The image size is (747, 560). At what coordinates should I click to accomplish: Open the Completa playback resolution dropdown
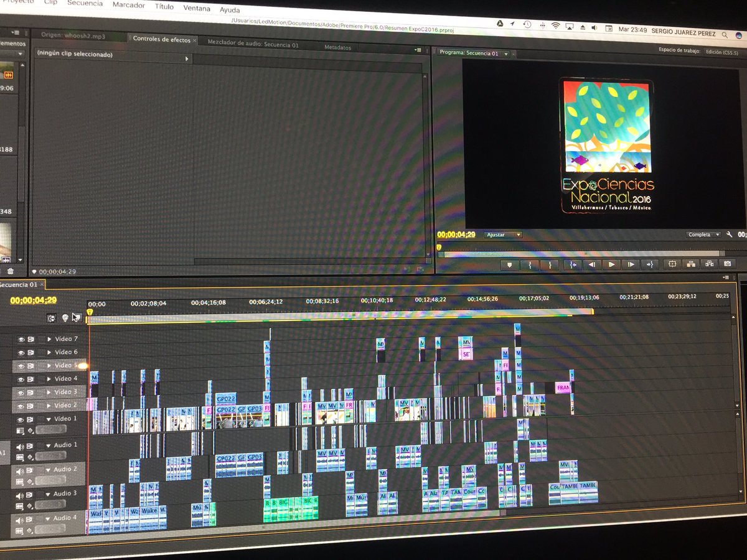pyautogui.click(x=703, y=235)
